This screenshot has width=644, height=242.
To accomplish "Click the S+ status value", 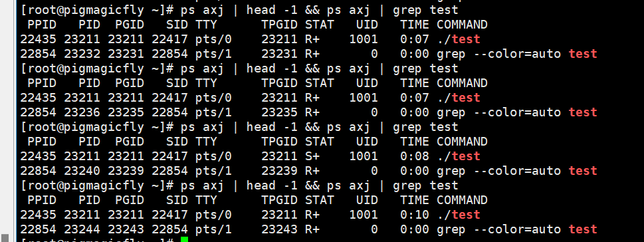I will pos(312,156).
